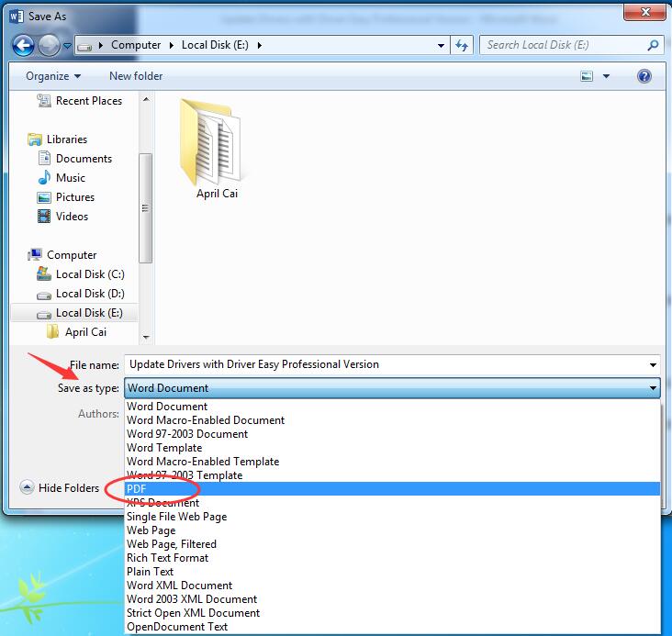Select Pictures in the navigation pane
672x636 pixels.
[74, 197]
